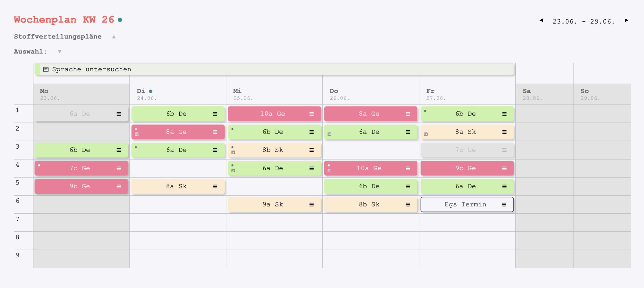The image size is (644, 288).
Task: Click note icon beside Sprache untersuchen banner
Action: click(x=46, y=69)
